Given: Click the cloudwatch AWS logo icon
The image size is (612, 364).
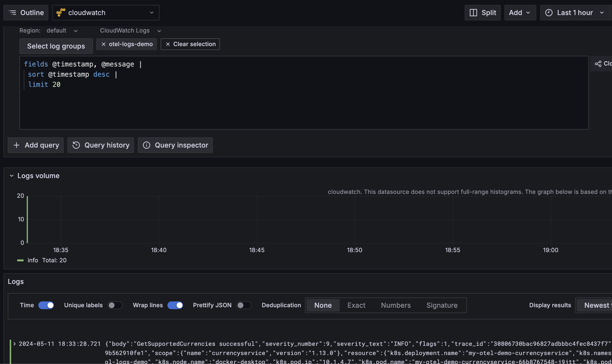Looking at the screenshot, I should coord(61,13).
